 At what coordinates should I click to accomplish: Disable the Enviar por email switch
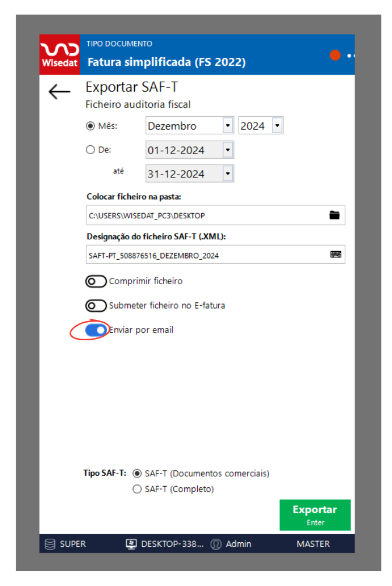(x=96, y=330)
